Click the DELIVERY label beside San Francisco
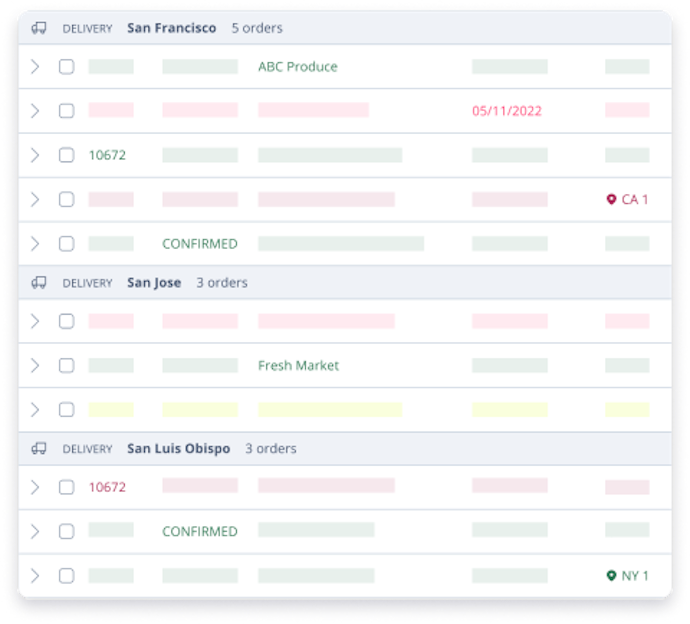 pos(87,29)
